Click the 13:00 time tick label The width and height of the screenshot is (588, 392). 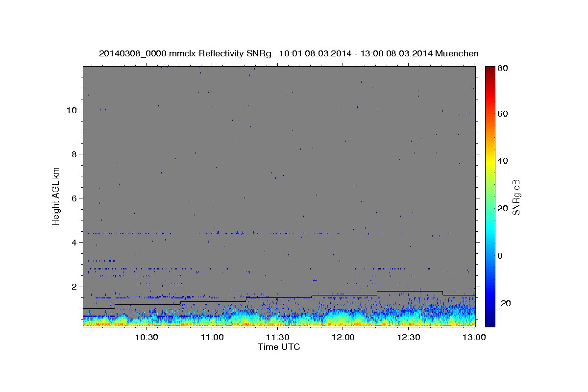[x=474, y=337]
